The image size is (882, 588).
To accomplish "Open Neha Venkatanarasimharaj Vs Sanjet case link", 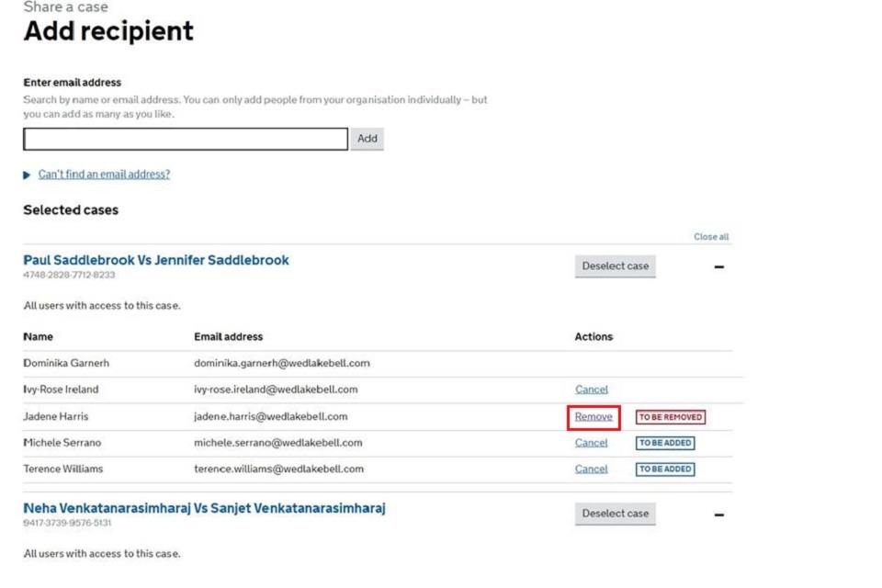I will pos(204,508).
